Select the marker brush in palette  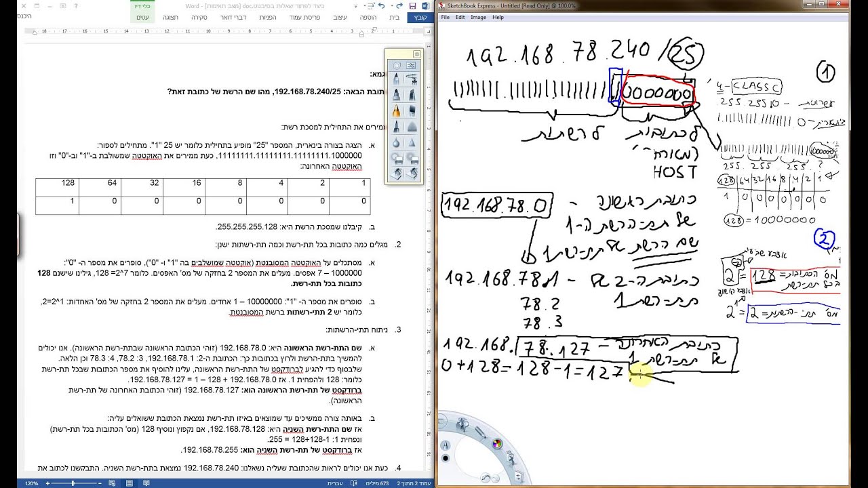tap(397, 95)
